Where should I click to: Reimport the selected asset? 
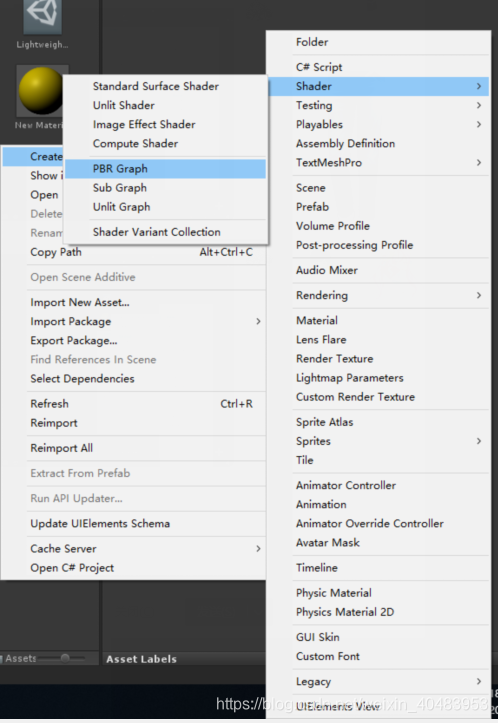[134, 423]
